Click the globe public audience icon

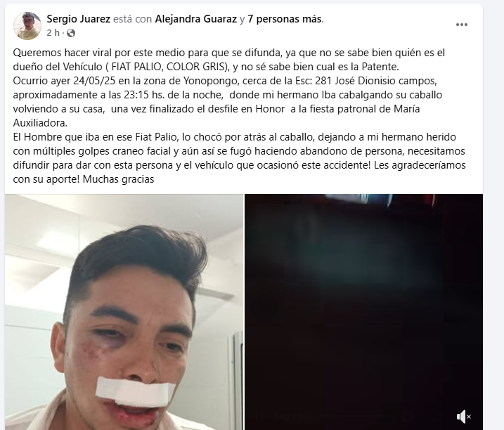point(71,33)
